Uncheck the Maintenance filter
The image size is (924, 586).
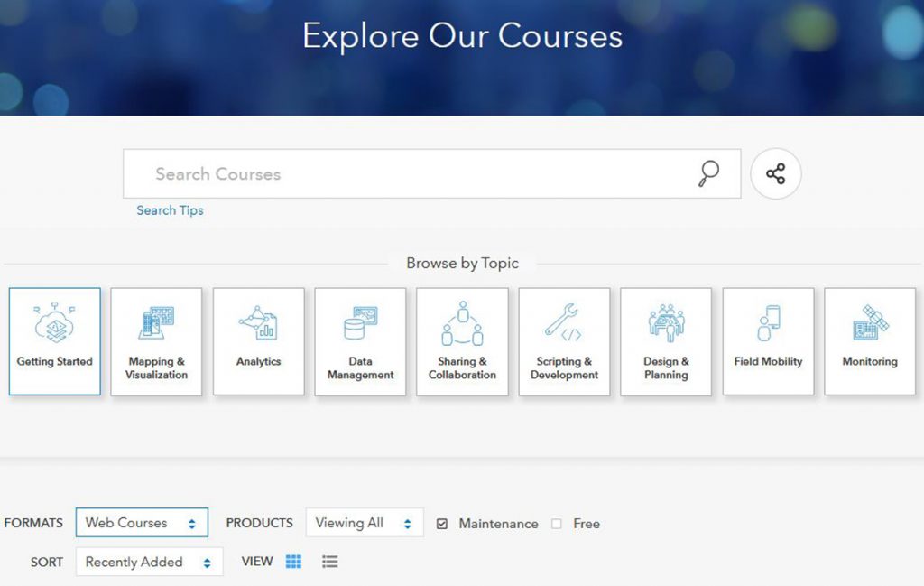coord(441,524)
